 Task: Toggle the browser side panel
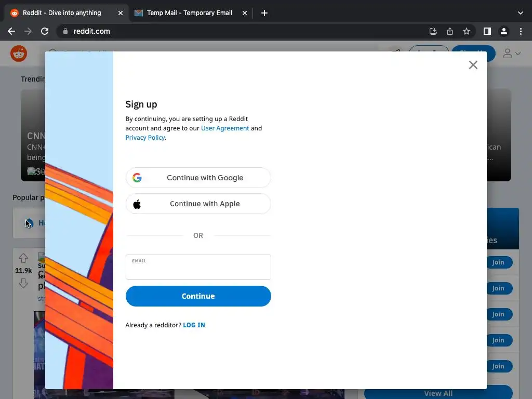pyautogui.click(x=487, y=31)
